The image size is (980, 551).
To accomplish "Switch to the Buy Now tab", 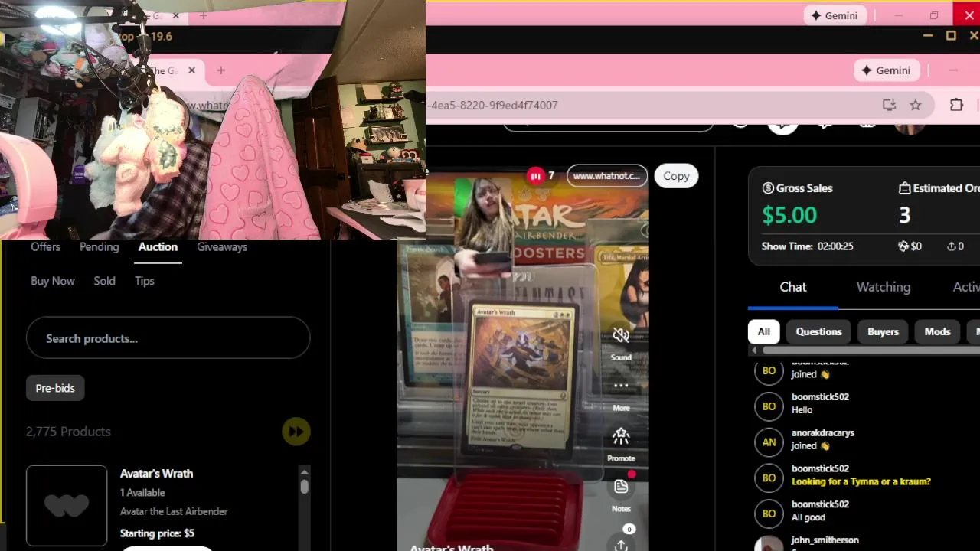I will [x=53, y=281].
